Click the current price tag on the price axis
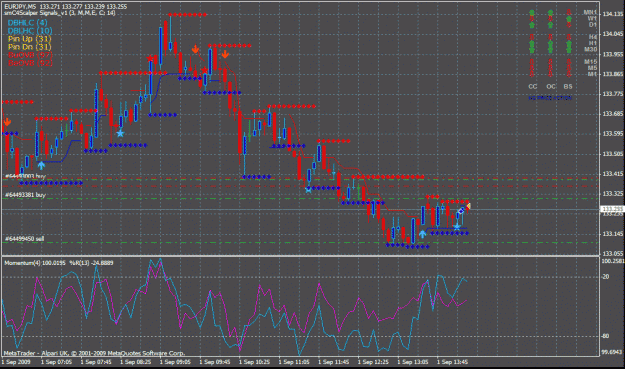 tap(612, 209)
